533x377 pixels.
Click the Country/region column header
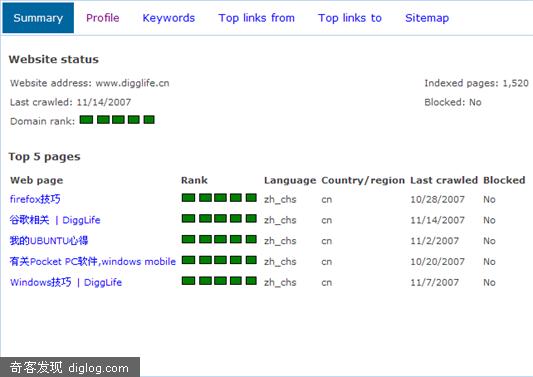[363, 180]
